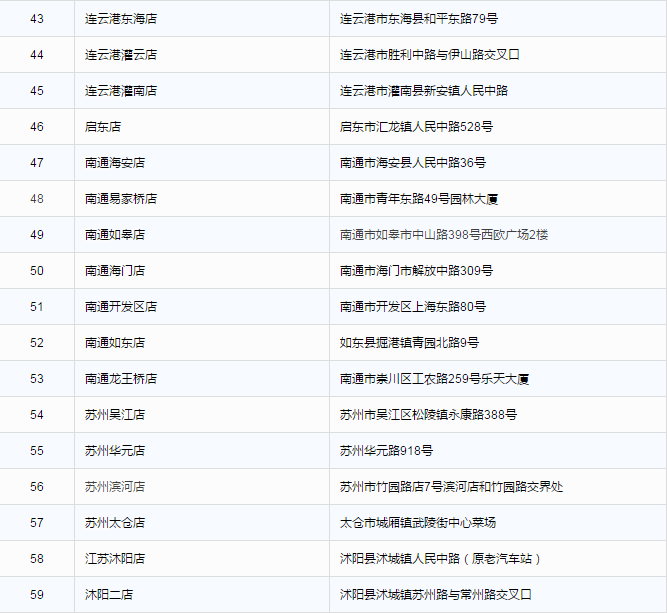667x613 pixels.
Task: Select row number 56 cell
Action: point(37,487)
